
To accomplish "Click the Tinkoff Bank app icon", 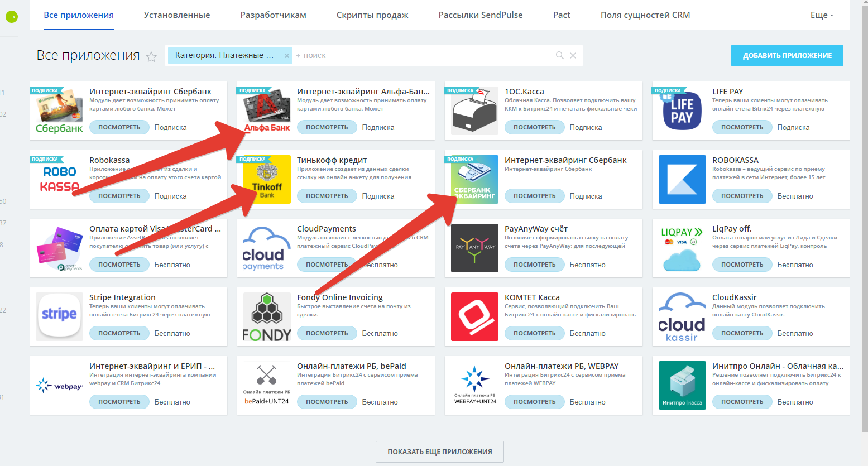I will click(x=267, y=179).
